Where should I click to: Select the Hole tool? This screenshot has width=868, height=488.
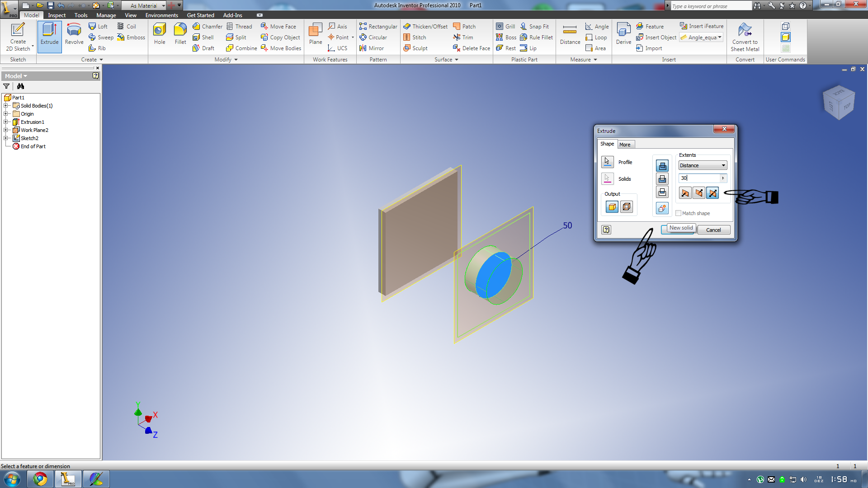click(x=160, y=35)
